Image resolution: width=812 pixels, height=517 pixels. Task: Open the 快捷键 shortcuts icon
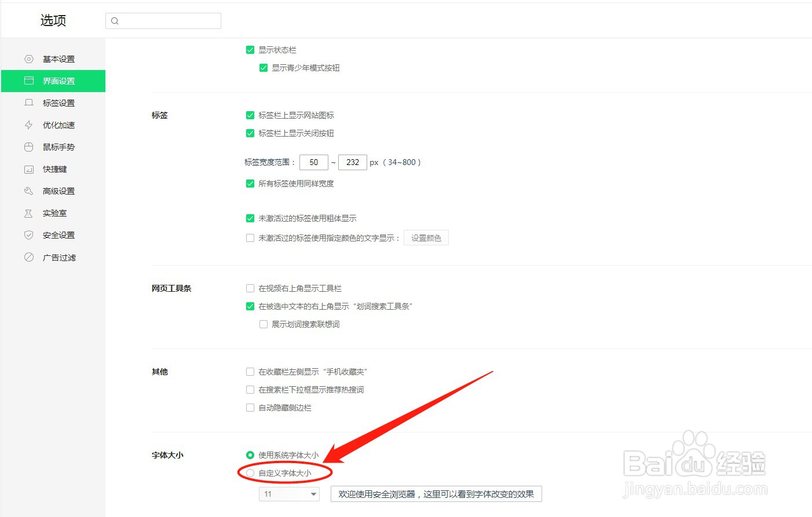pos(29,168)
